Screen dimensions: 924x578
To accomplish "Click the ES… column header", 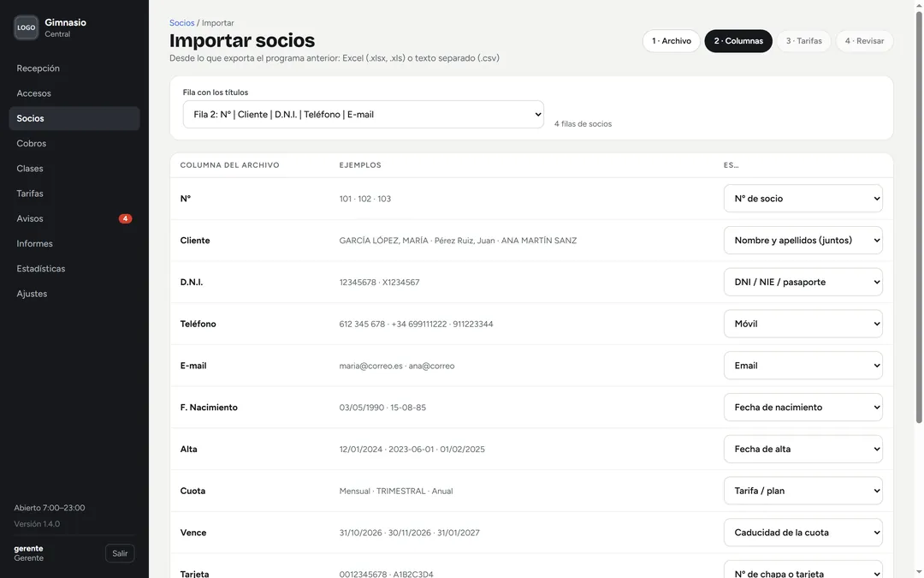I will (731, 165).
